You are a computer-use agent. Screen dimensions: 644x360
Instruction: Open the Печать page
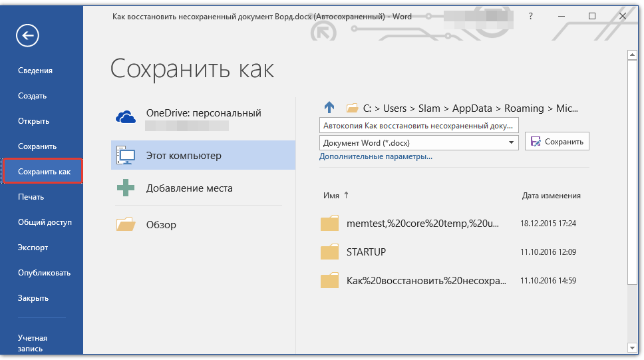[31, 197]
